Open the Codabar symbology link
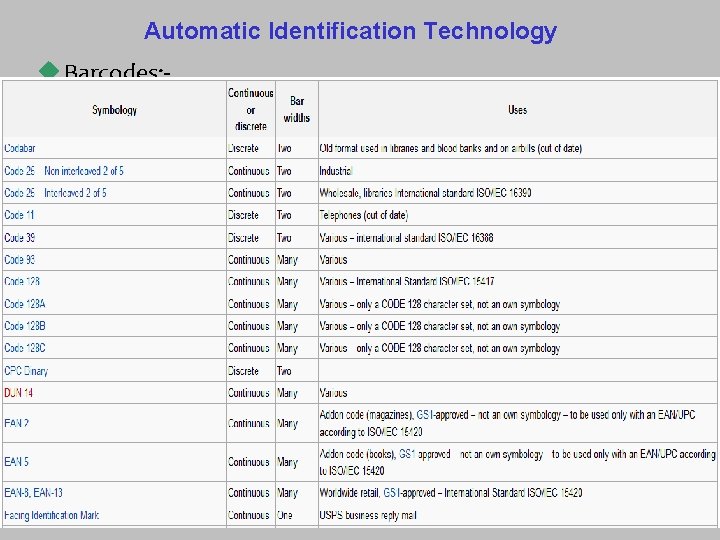720x540 pixels. (20, 148)
